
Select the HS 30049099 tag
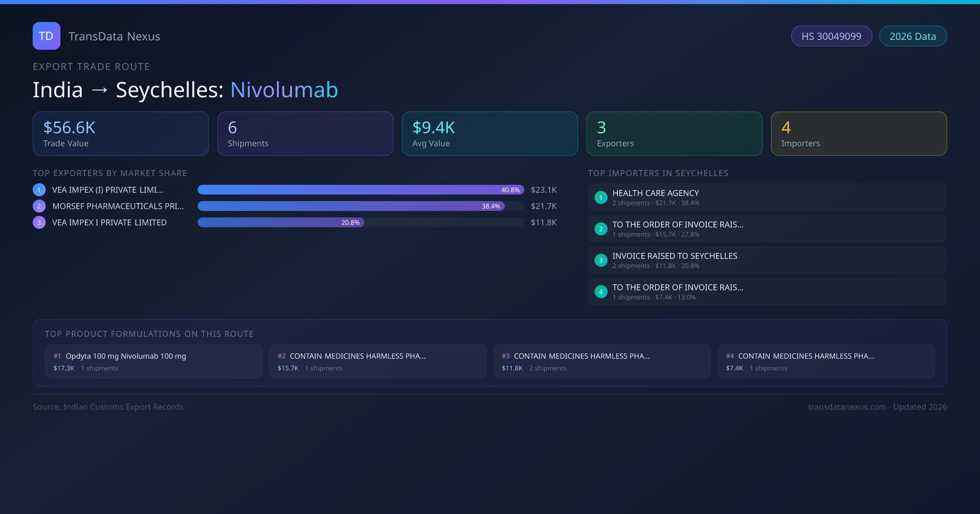tap(831, 36)
